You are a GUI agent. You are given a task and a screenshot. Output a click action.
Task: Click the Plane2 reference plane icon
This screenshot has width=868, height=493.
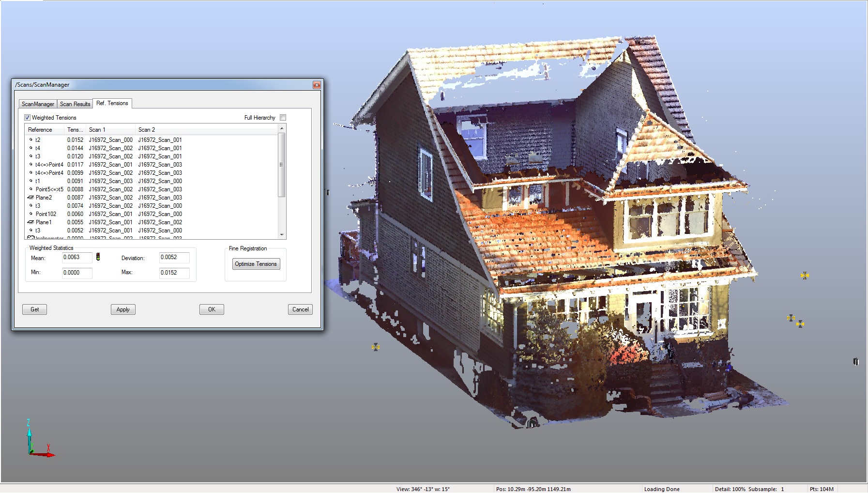tap(30, 198)
